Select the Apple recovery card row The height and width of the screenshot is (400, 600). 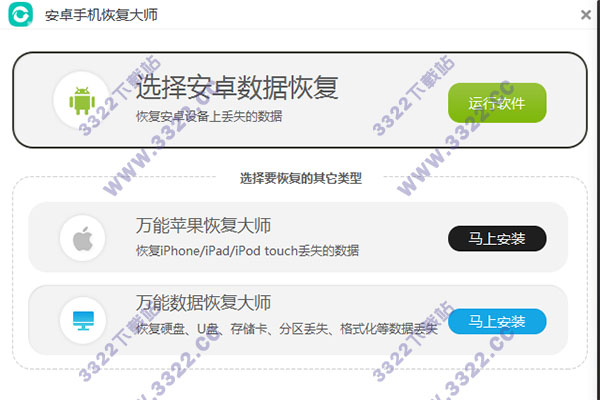click(298, 237)
